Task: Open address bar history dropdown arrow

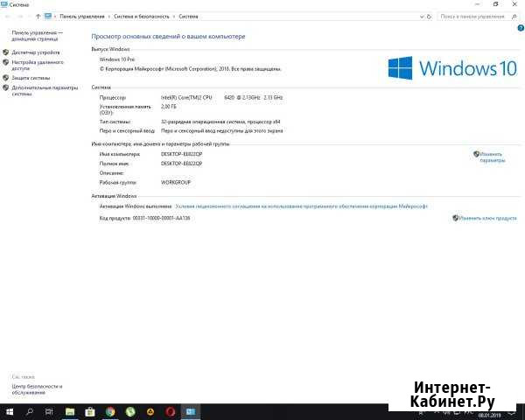Action: 422,17
